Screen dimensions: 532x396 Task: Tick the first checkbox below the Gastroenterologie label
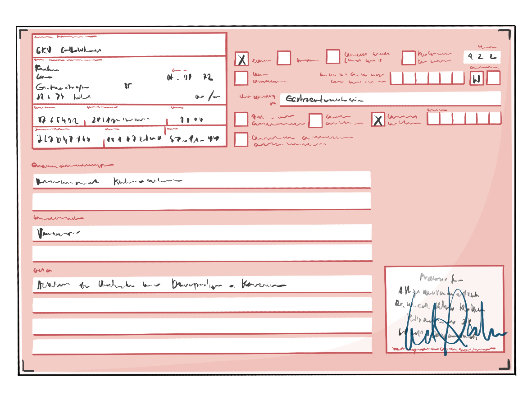(241, 120)
